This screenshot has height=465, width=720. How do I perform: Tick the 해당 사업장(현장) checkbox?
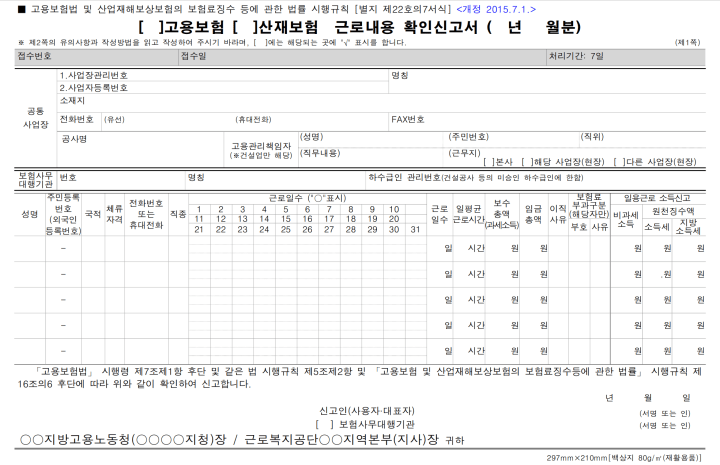point(528,162)
